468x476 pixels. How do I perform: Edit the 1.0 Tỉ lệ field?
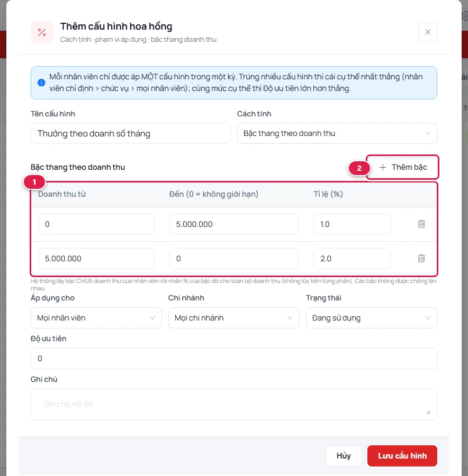tap(352, 224)
